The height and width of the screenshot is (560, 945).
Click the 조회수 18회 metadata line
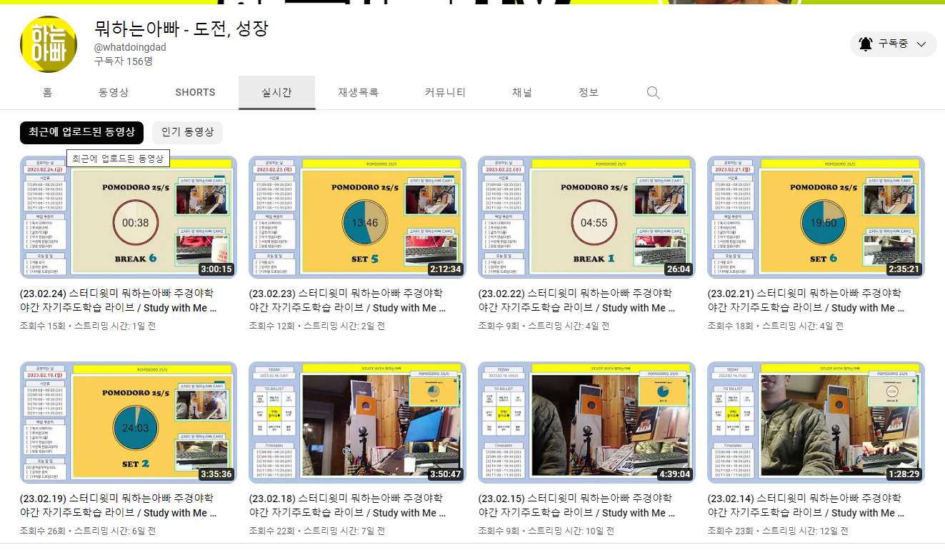coord(775,326)
